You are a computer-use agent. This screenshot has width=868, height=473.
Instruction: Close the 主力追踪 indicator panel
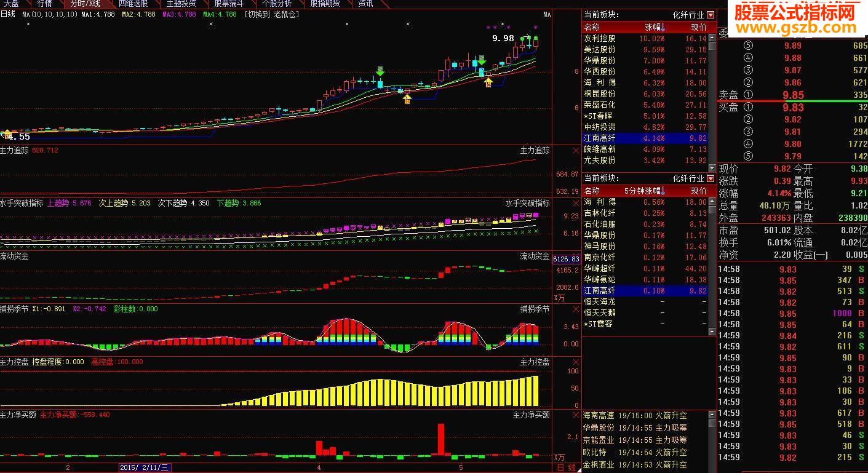(575, 150)
